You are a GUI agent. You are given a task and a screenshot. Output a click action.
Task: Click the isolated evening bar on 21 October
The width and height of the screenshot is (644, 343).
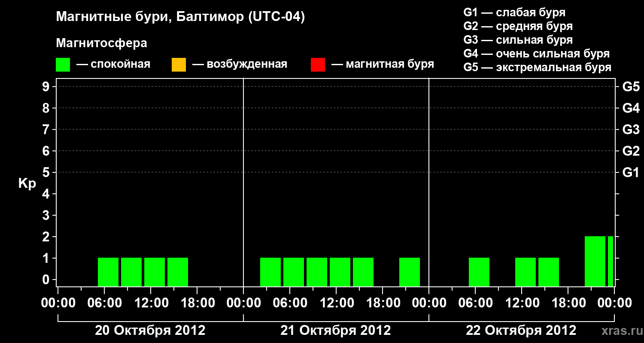pyautogui.click(x=410, y=272)
